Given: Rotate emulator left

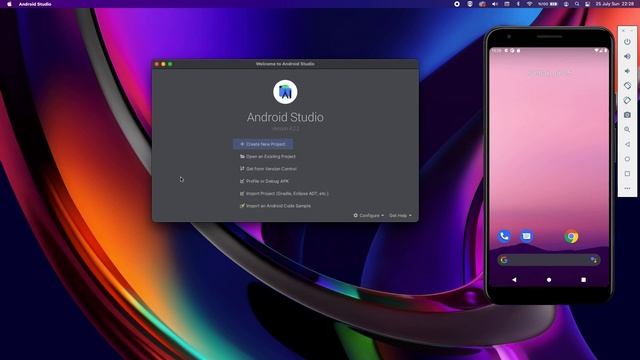Looking at the screenshot, I should [627, 86].
